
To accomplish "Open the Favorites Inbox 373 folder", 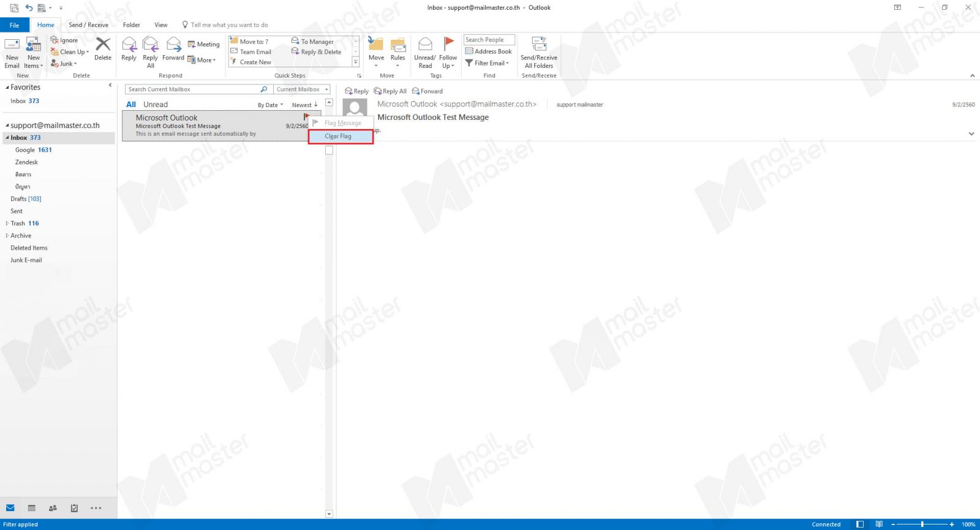I will (x=24, y=101).
